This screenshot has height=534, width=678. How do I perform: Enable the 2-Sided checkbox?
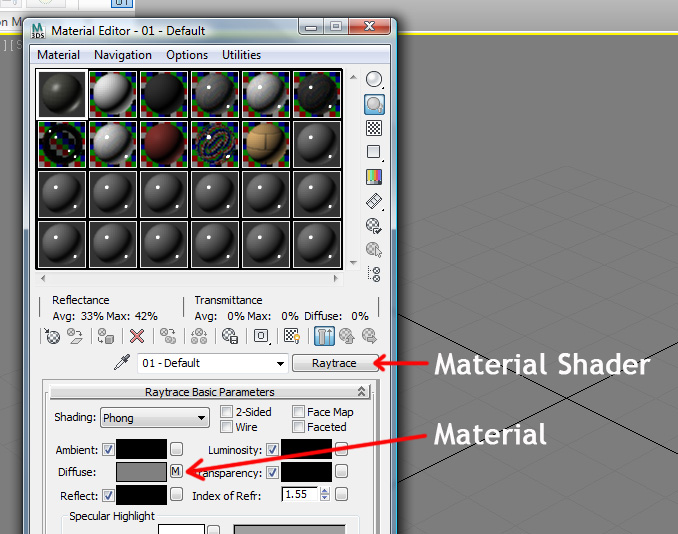click(226, 412)
